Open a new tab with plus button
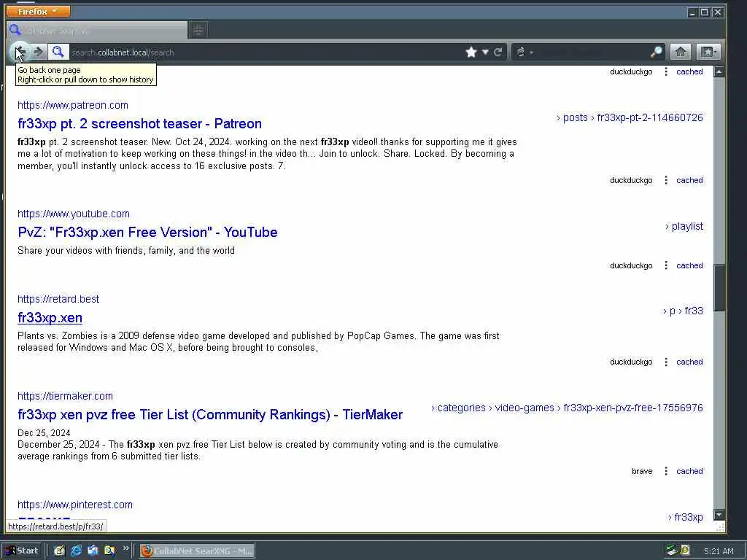Image resolution: width=747 pixels, height=560 pixels. pyautogui.click(x=198, y=31)
